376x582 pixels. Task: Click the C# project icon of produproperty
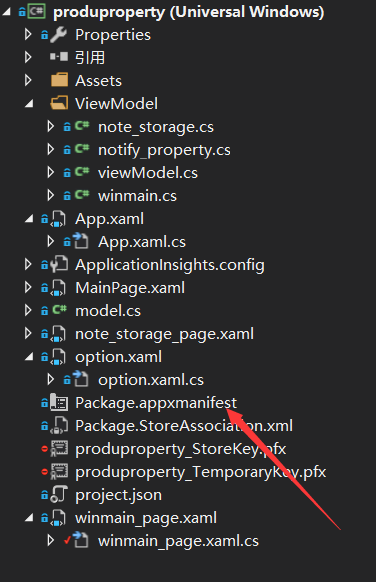point(37,12)
